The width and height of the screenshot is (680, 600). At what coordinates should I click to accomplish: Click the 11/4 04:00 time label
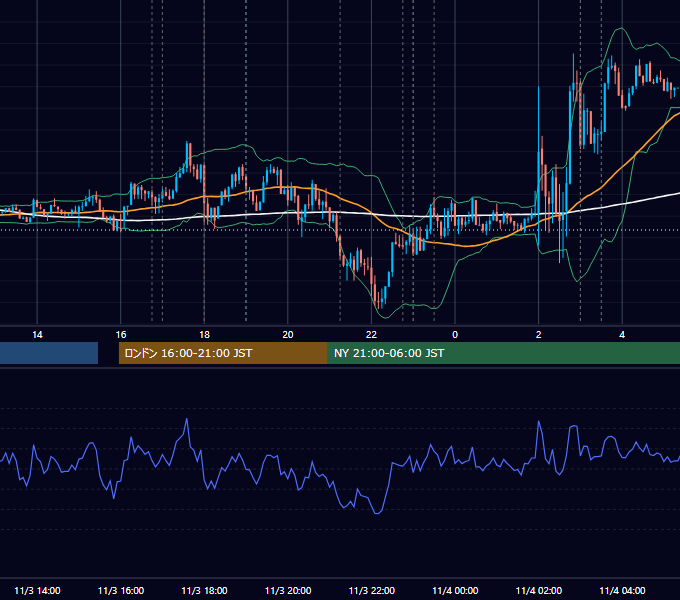click(x=622, y=590)
